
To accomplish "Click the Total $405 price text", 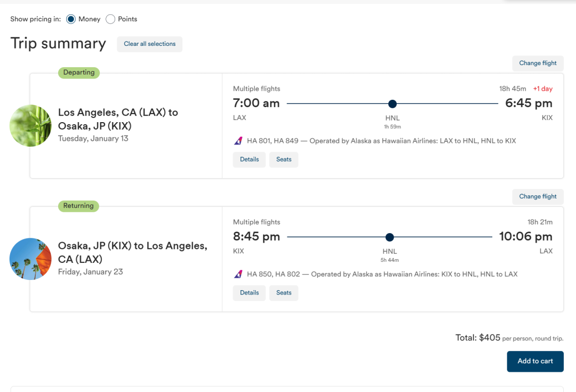I will [x=478, y=338].
